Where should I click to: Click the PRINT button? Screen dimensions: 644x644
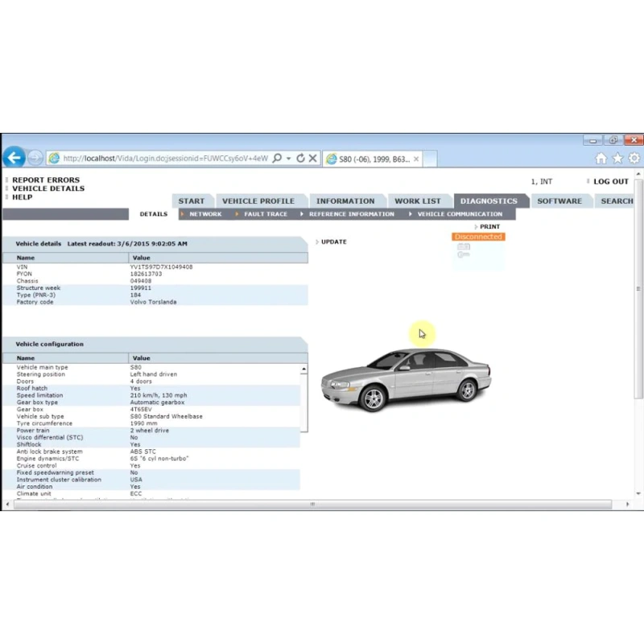489,227
